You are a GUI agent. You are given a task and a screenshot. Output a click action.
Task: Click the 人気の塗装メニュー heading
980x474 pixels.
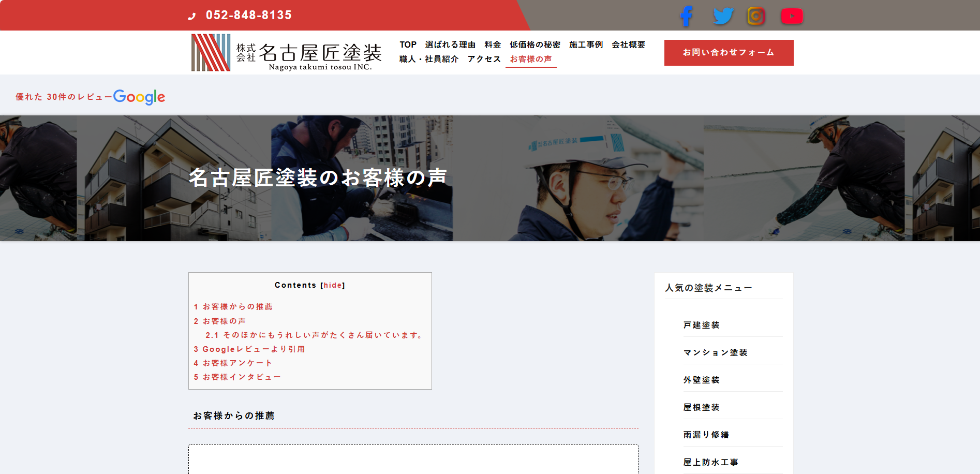point(709,288)
